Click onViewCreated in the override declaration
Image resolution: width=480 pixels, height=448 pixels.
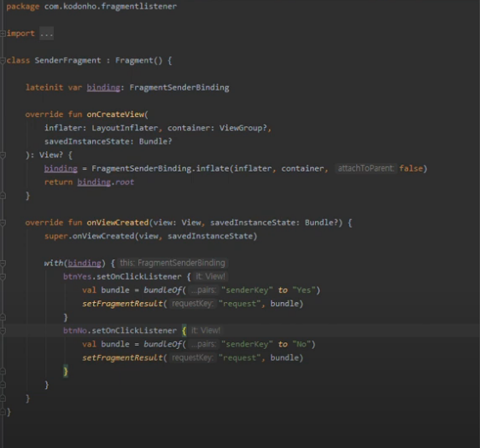click(x=118, y=223)
